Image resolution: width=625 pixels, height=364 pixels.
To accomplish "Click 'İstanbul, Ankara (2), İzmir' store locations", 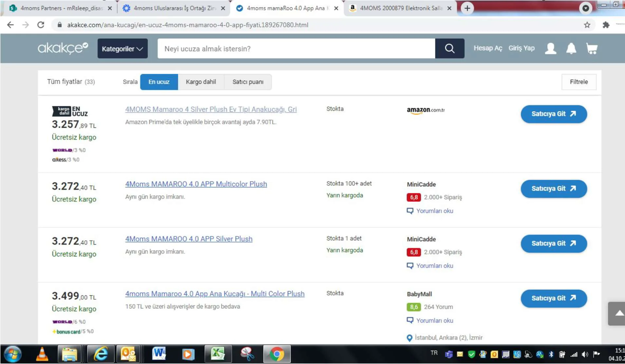I will (x=449, y=337).
